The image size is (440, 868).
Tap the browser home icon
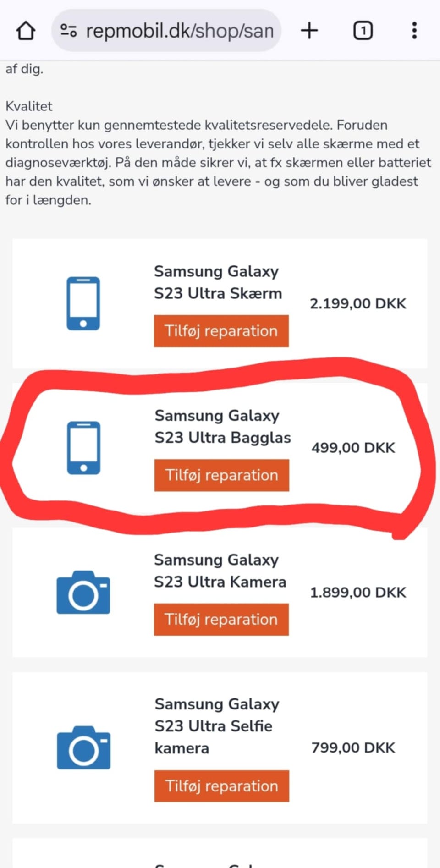click(26, 31)
